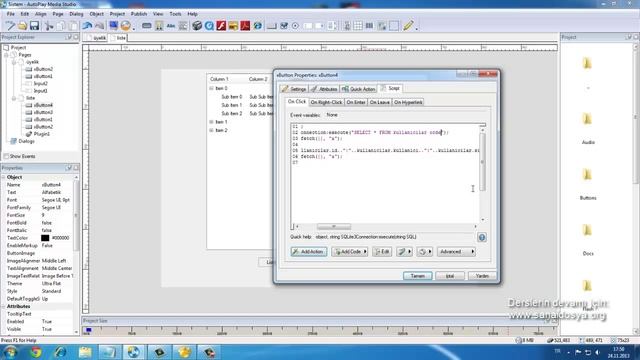Open the Advanced dropdown button
Image resolution: width=640 pixels, height=360 pixels.
point(456,252)
